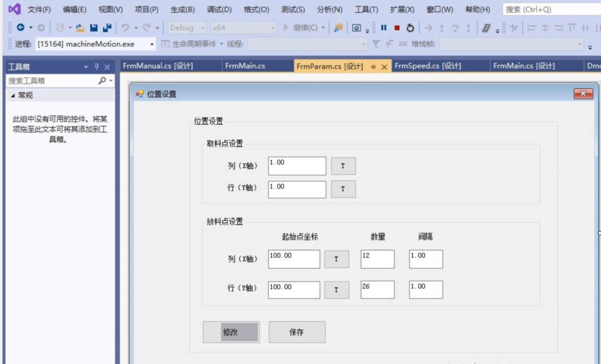Expand toolbox search options dropdown arrow

[111, 80]
